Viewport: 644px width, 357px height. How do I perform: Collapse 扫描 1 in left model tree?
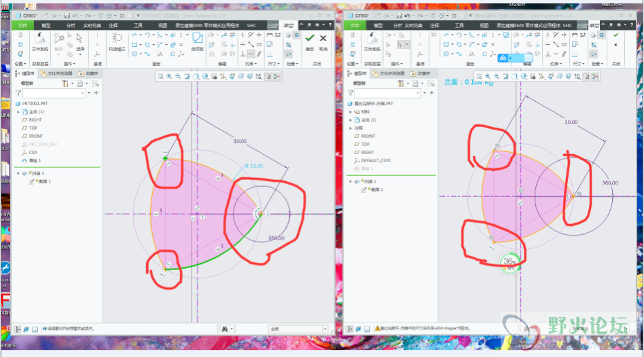click(x=18, y=174)
